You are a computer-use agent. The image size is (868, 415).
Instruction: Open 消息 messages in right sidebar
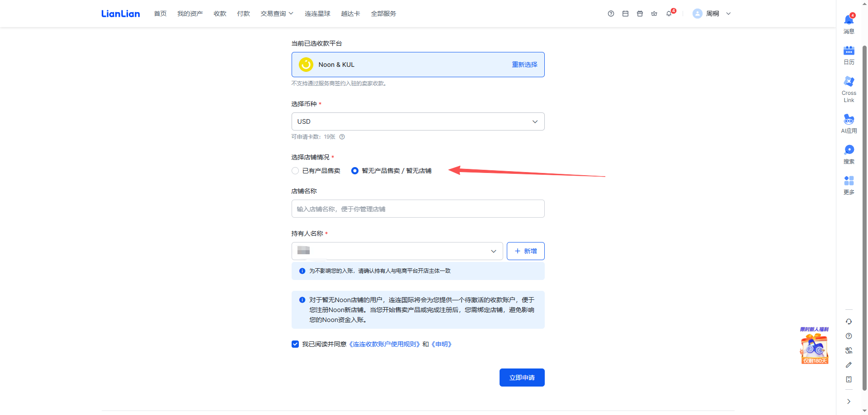tap(849, 24)
